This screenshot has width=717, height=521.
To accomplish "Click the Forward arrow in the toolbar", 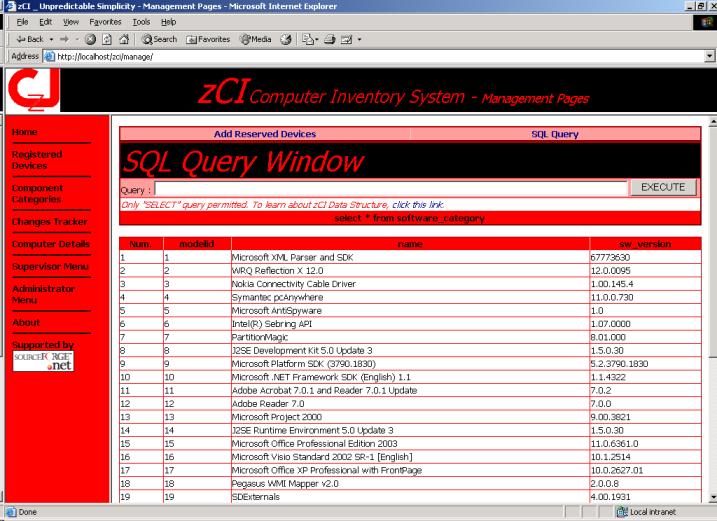I will pos(64,39).
